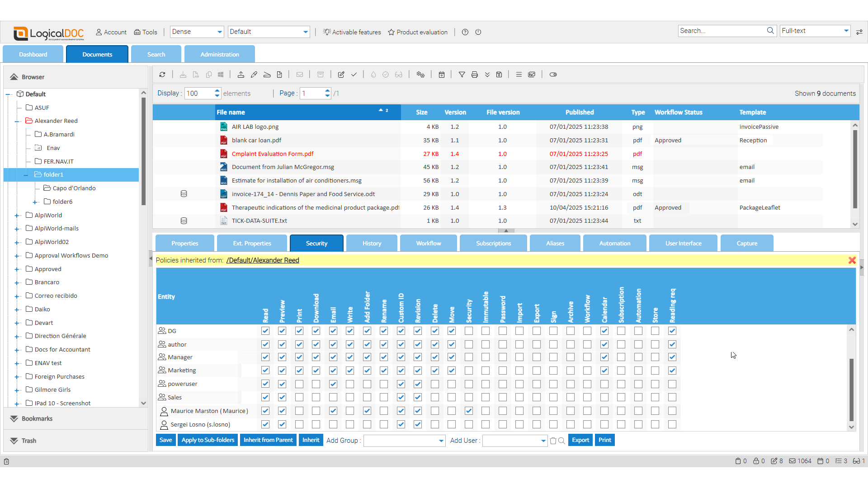Open the email/send icon in the toolbar

(x=300, y=75)
